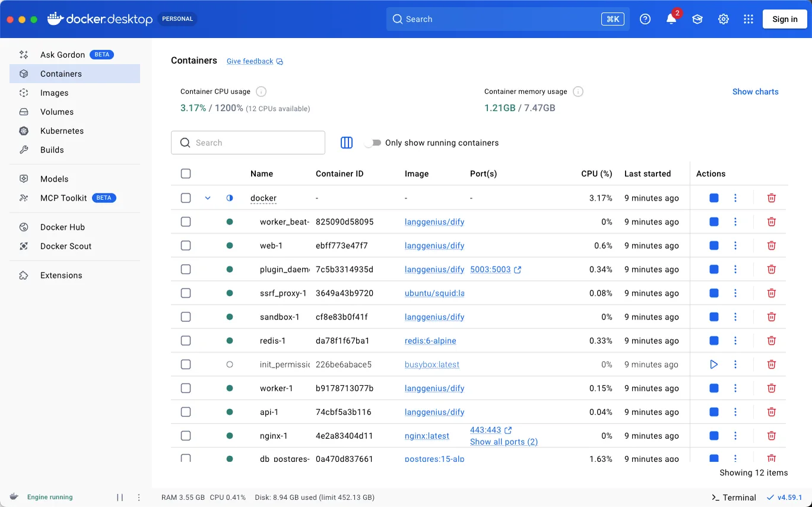
Task: Delete the nginx-1 container
Action: 772,435
